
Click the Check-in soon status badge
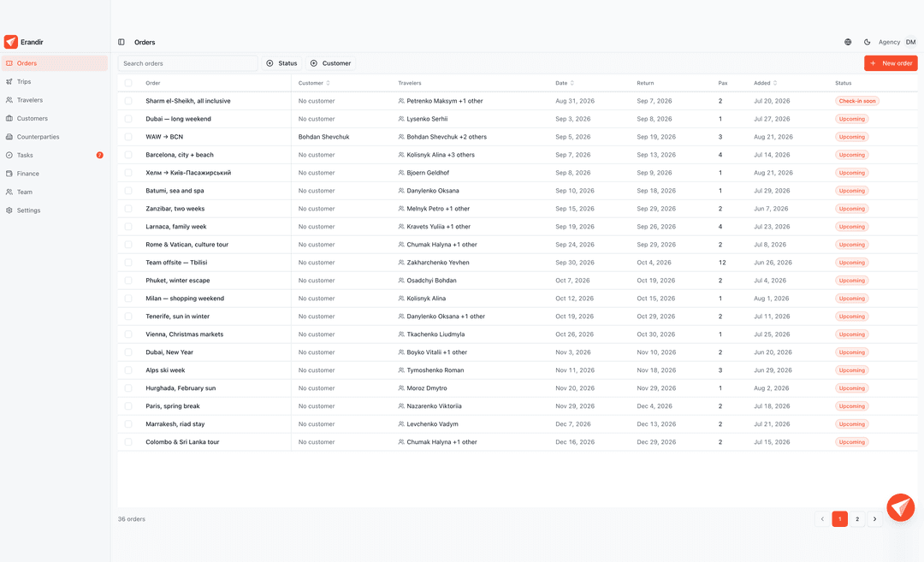pyautogui.click(x=856, y=101)
